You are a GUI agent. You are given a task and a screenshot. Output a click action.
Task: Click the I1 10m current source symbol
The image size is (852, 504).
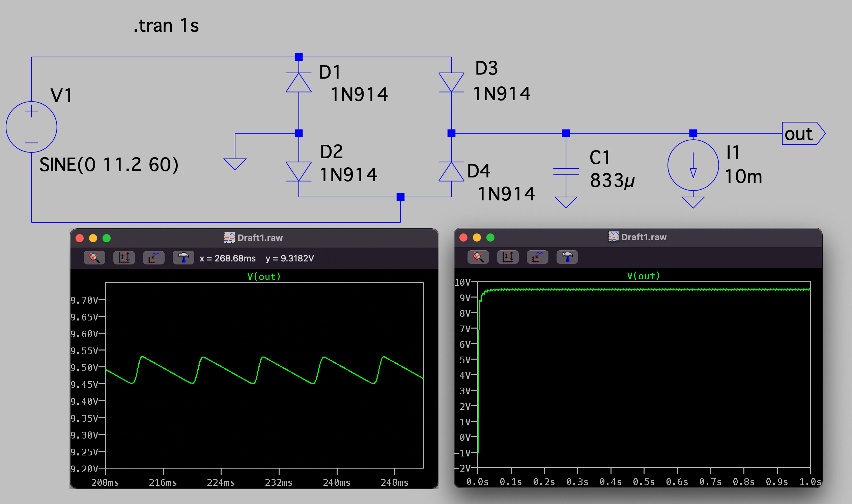pyautogui.click(x=693, y=165)
